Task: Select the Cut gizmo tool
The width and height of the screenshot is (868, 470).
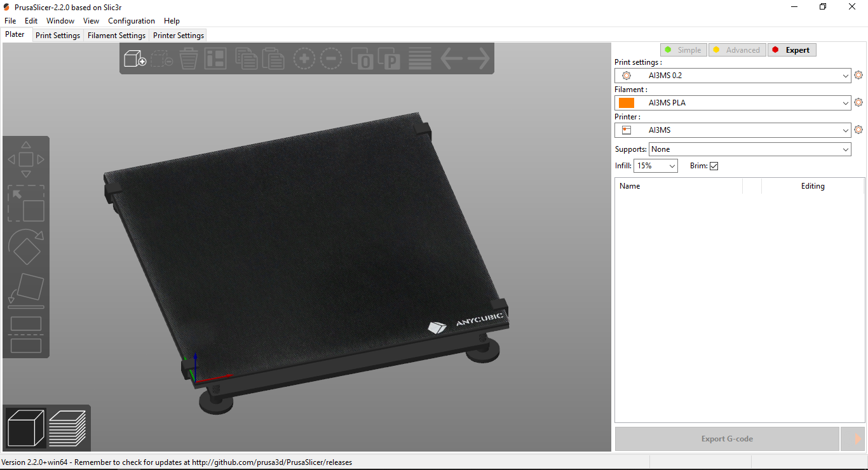Action: click(x=26, y=335)
